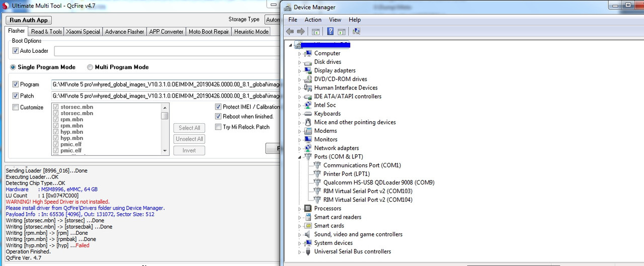Image resolution: width=644 pixels, height=266 pixels.
Task: Select RIM Virtual Serial Port v2 (COM103)
Action: click(368, 191)
